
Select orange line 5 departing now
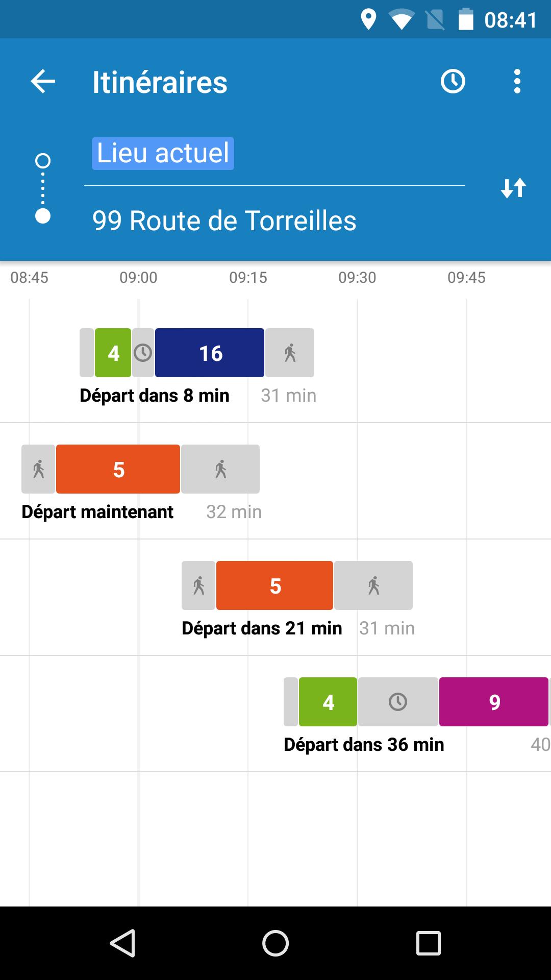pos(118,469)
